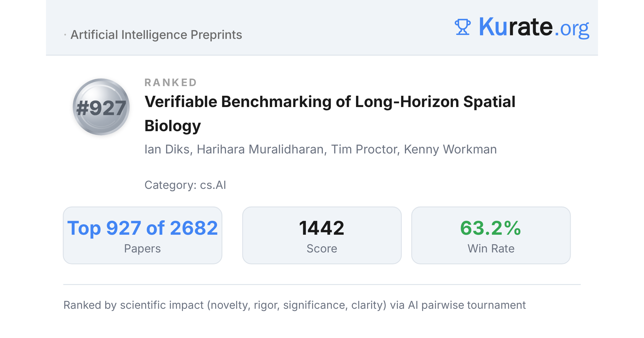
Task: Click author name Tim Proctor
Action: pos(364,149)
